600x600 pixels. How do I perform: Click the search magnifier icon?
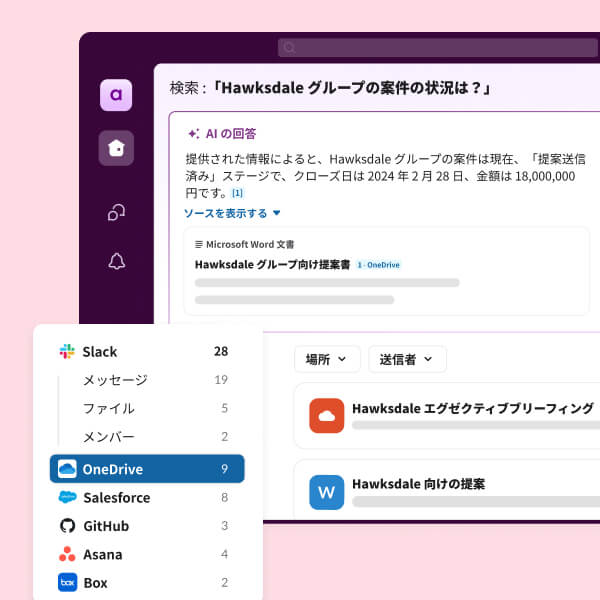(288, 47)
